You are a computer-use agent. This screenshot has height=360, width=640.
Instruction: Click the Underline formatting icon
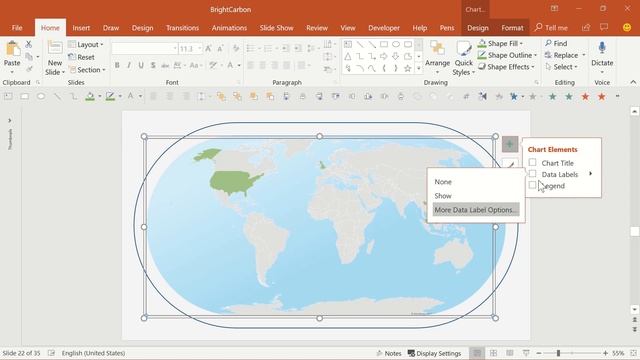click(x=141, y=65)
